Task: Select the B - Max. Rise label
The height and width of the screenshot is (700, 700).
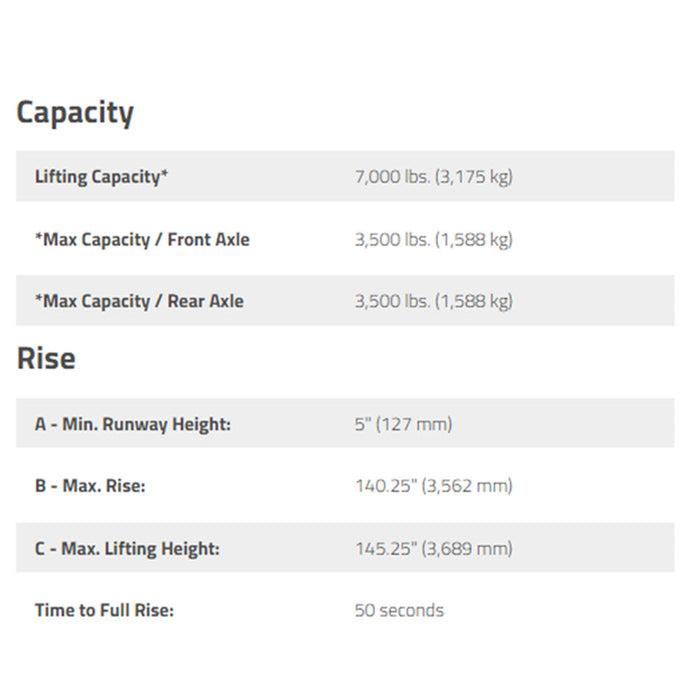Action: pyautogui.click(x=90, y=486)
